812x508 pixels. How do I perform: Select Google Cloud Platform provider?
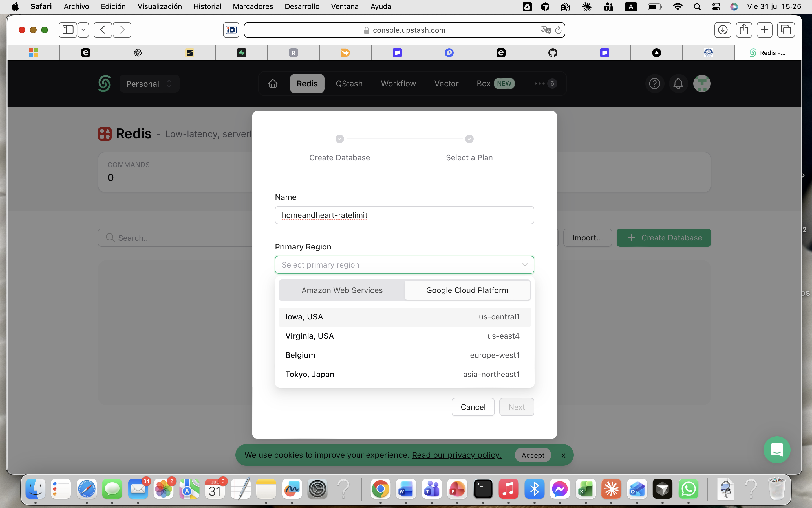pos(467,290)
